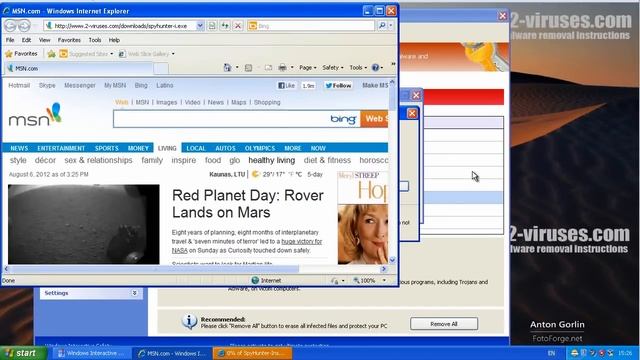Click the Start button
The image size is (640, 360).
pos(23,353)
